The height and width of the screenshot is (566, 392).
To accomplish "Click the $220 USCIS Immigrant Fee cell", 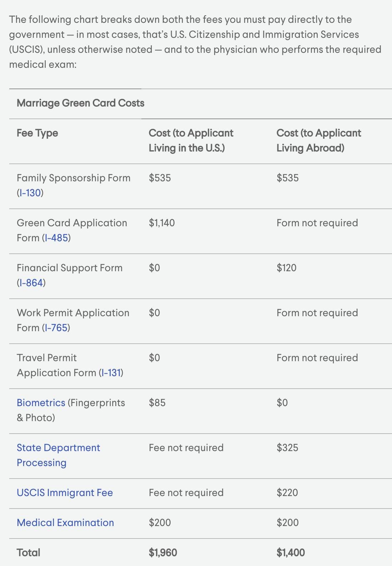I will point(287,493).
